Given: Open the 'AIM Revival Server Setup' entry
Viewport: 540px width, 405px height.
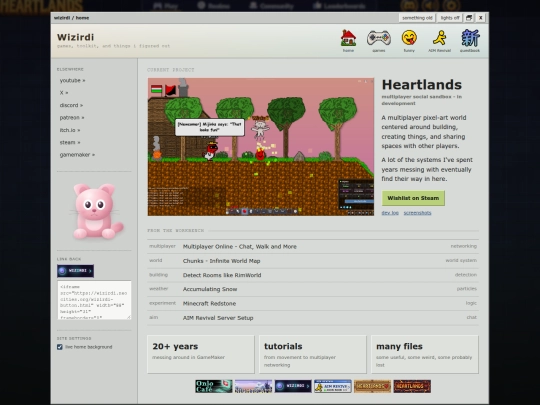Looking at the screenshot, I should [218, 318].
